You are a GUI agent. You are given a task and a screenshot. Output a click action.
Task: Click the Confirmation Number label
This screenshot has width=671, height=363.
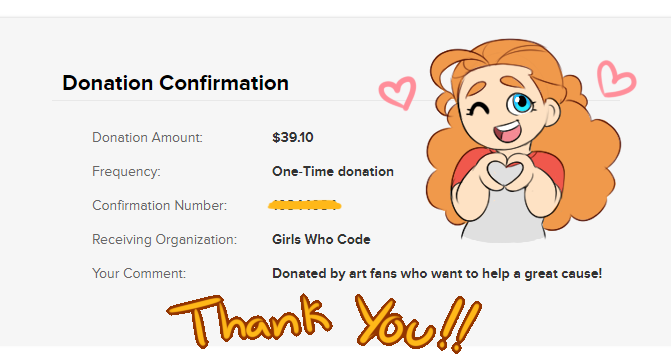click(160, 205)
